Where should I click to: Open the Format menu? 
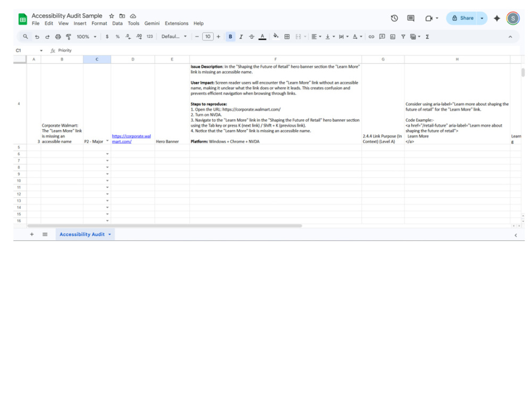point(99,23)
